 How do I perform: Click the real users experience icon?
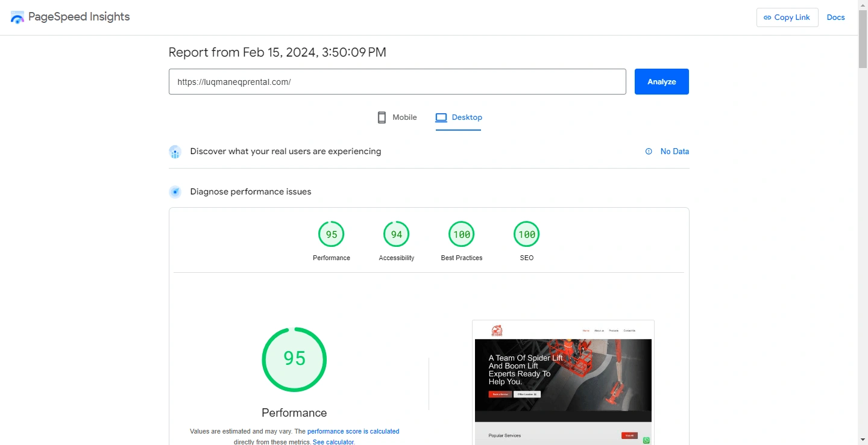[175, 152]
